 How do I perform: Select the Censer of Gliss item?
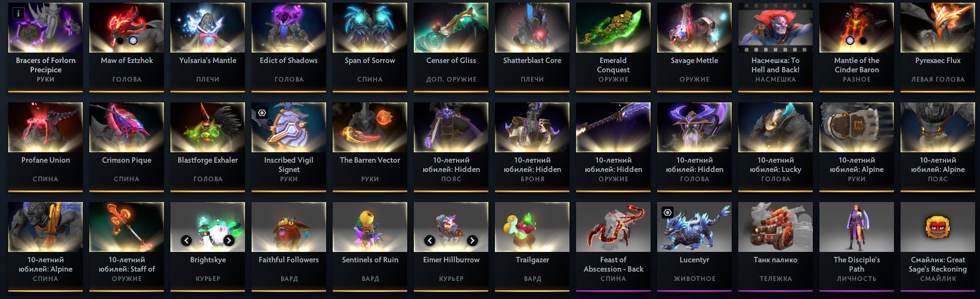451,47
